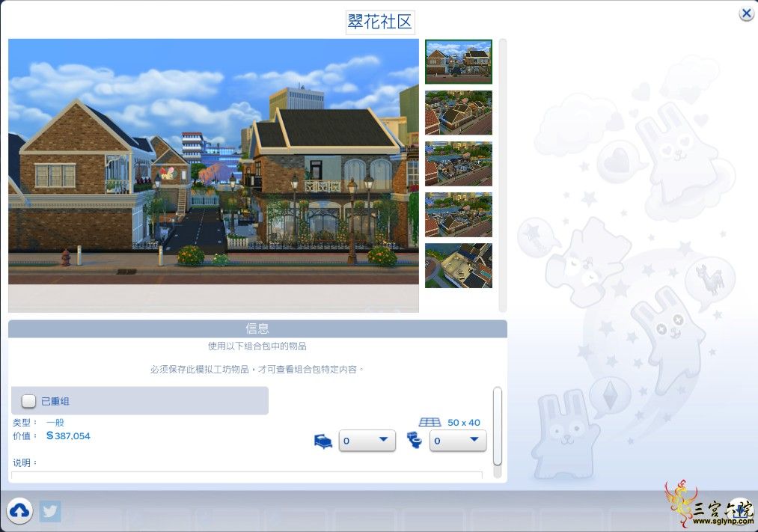
Task: Share via the Twitter bird icon
Action: pos(50,511)
